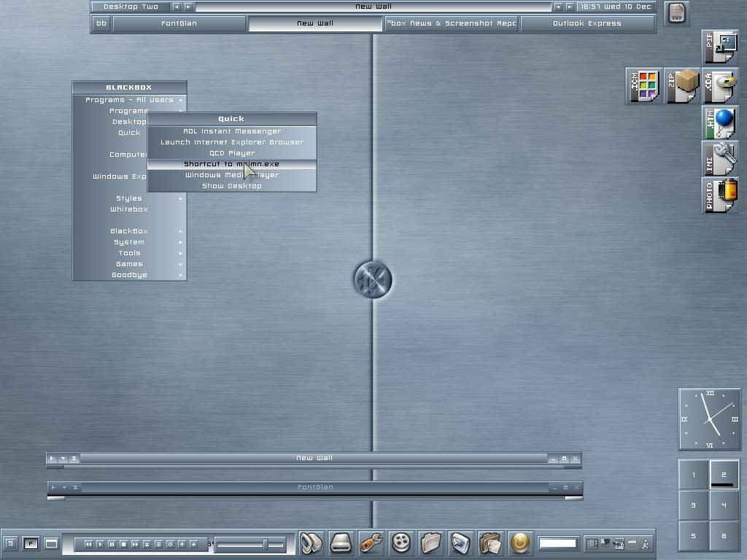The image size is (747, 560).
Task: Switch to workspace 6 in pager
Action: click(x=724, y=535)
